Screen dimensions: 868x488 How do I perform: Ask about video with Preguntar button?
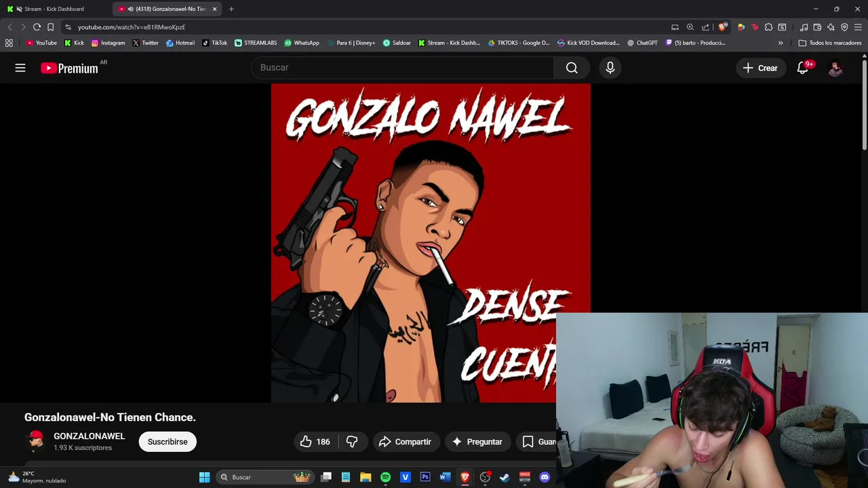tap(477, 442)
